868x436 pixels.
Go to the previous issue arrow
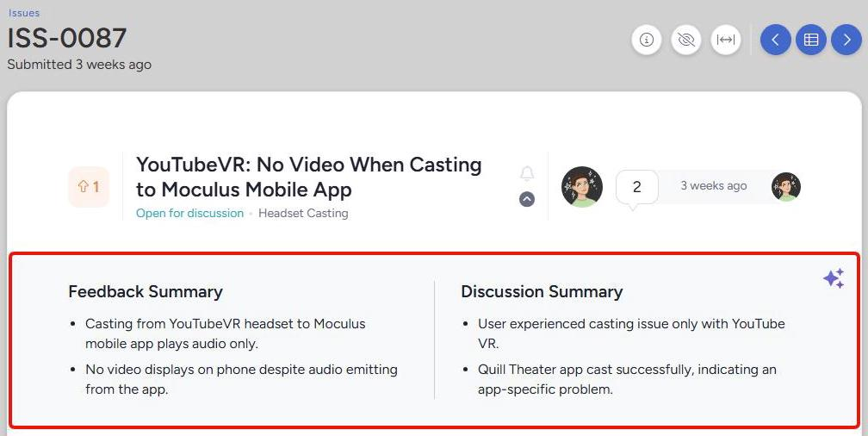[x=775, y=40]
